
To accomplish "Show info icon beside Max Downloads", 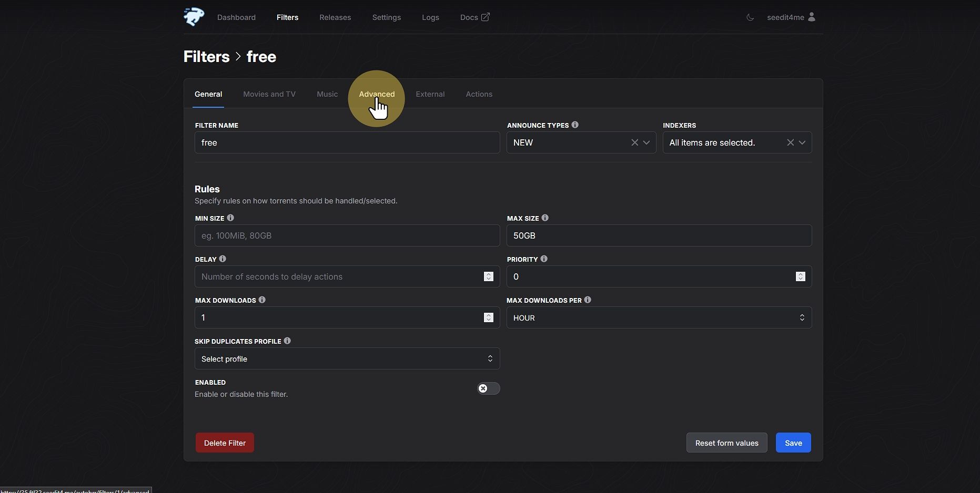I will pyautogui.click(x=262, y=300).
